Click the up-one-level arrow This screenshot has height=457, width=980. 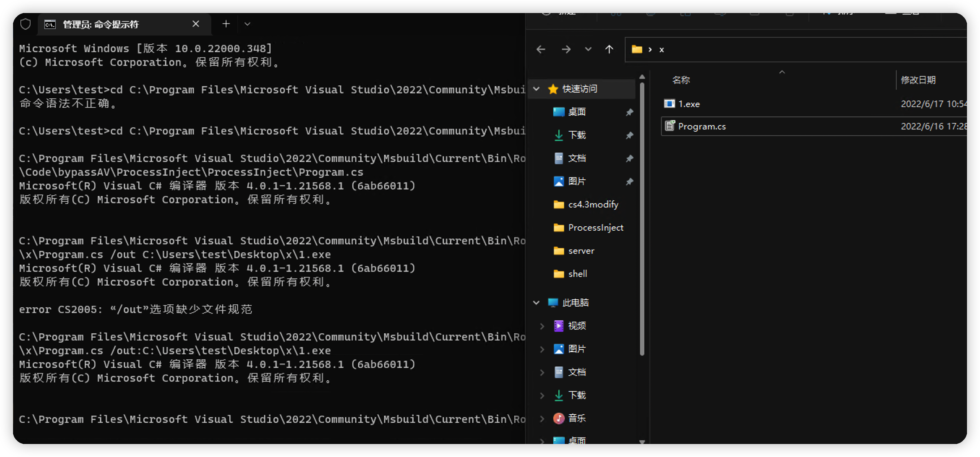pos(609,50)
